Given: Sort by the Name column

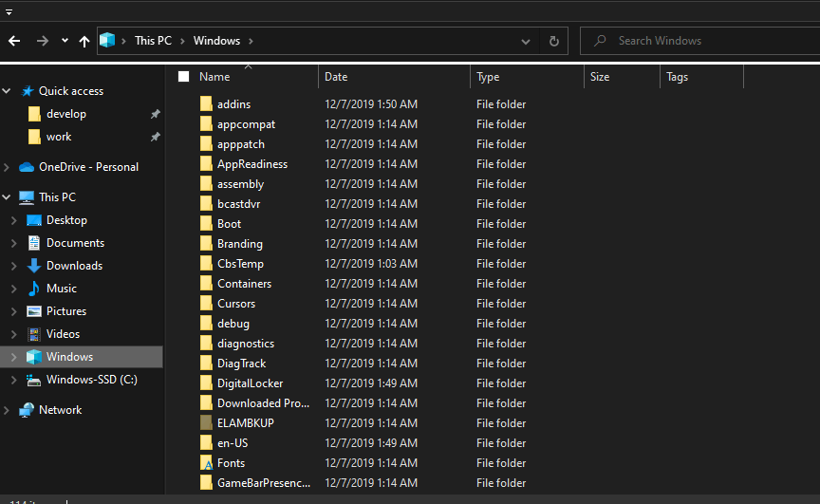Looking at the screenshot, I should [x=214, y=77].
